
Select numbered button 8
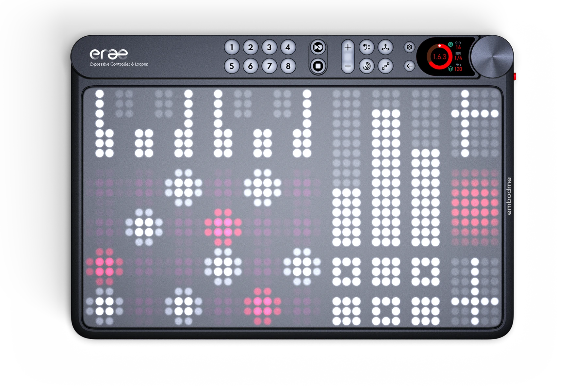288,66
